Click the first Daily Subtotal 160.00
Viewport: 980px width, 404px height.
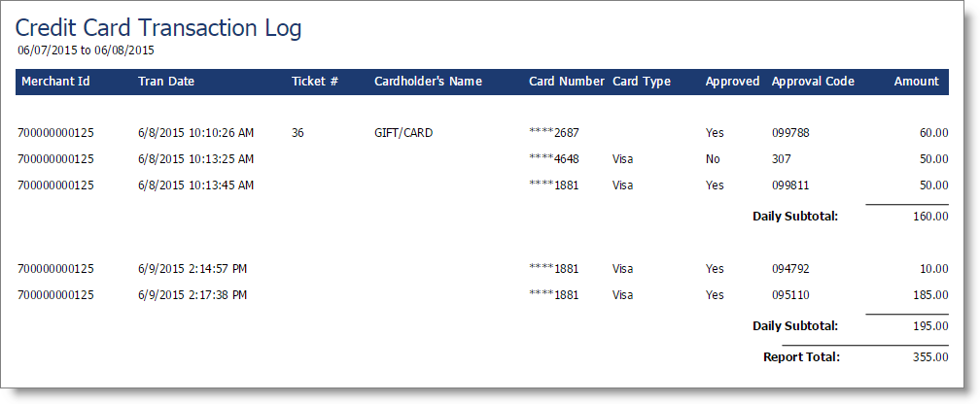coord(931,217)
